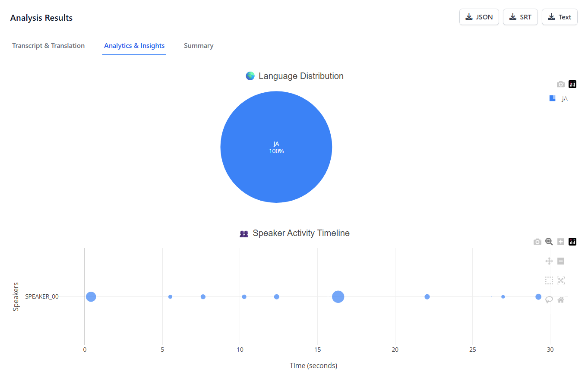Select the Zoom magnifier tool on timeline
Image resolution: width=588 pixels, height=378 pixels.
[x=549, y=242]
